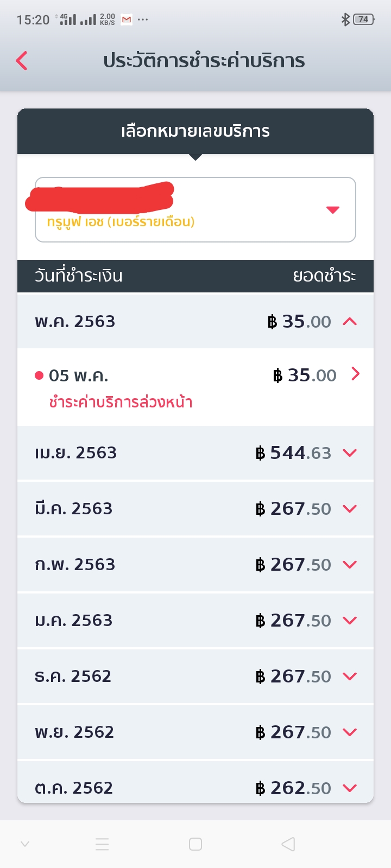The width and height of the screenshot is (391, 868).
Task: Tap the pink back arrow
Action: tap(22, 60)
